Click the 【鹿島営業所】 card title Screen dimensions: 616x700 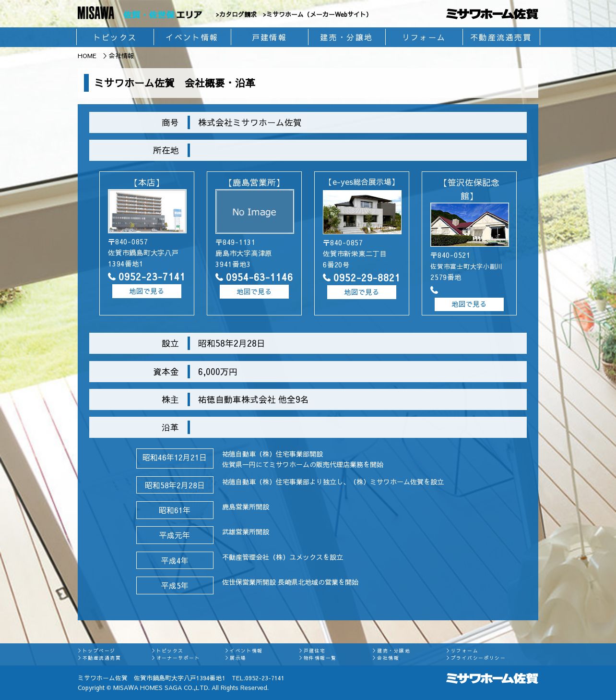click(x=254, y=182)
